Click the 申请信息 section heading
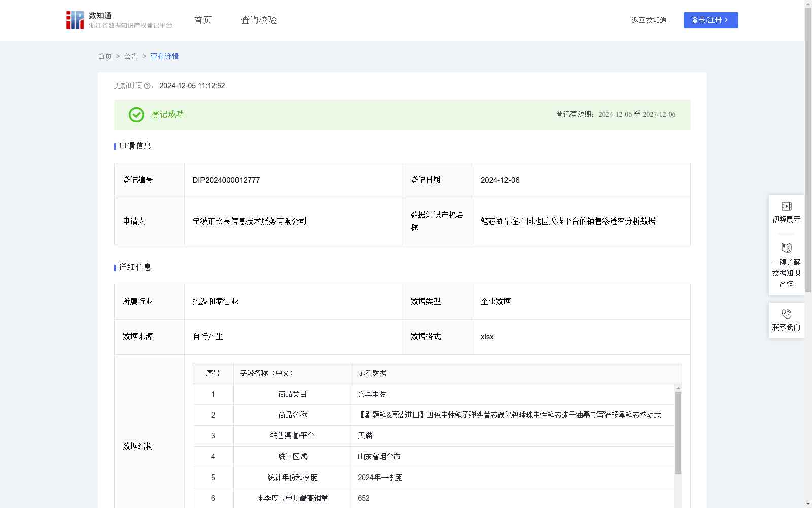 (136, 146)
